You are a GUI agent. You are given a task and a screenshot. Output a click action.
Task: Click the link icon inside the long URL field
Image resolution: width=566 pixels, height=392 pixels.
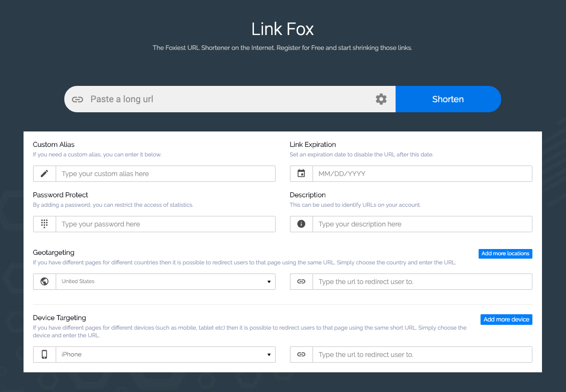click(77, 99)
